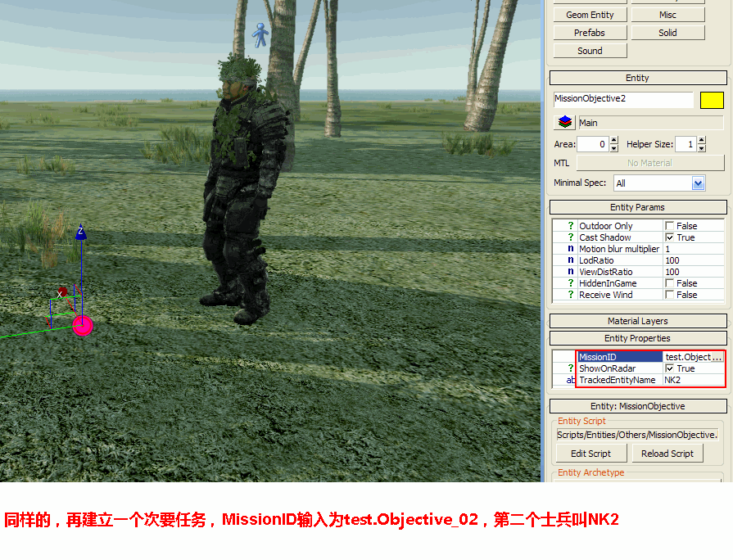Click the layer stack icon beside Main
Viewport: 733px width, 560px height.
click(x=565, y=123)
